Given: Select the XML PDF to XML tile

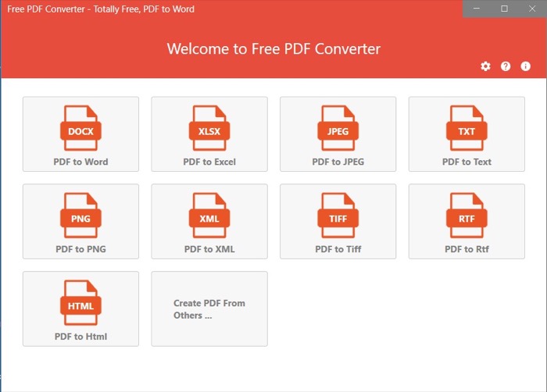Looking at the screenshot, I should coord(209,222).
